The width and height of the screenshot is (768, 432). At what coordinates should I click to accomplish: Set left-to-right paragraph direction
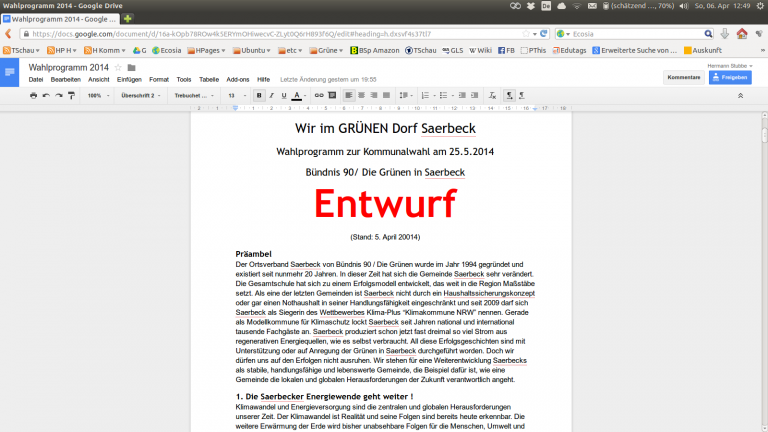(509, 96)
